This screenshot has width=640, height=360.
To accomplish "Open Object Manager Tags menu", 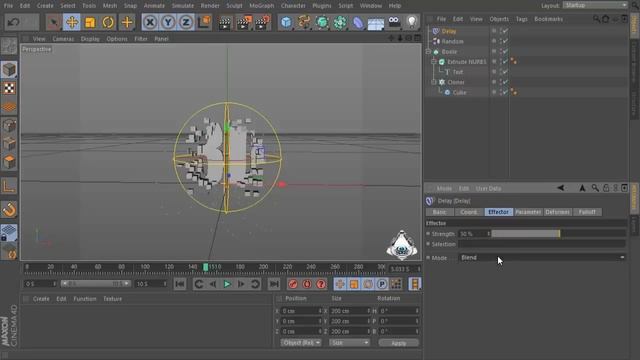I will coord(521,19).
